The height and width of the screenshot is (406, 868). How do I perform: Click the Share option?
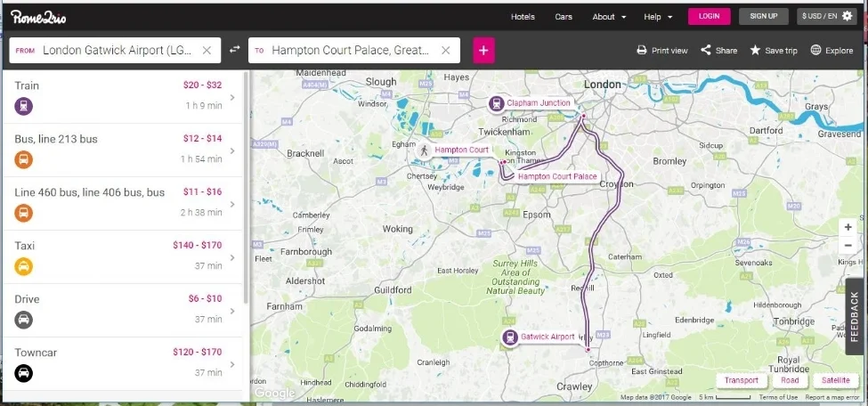[718, 51]
